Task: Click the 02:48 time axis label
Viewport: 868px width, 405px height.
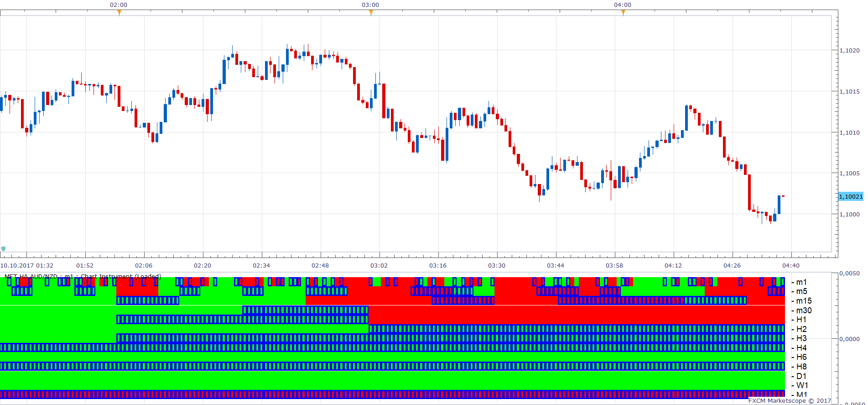Action: (x=320, y=266)
